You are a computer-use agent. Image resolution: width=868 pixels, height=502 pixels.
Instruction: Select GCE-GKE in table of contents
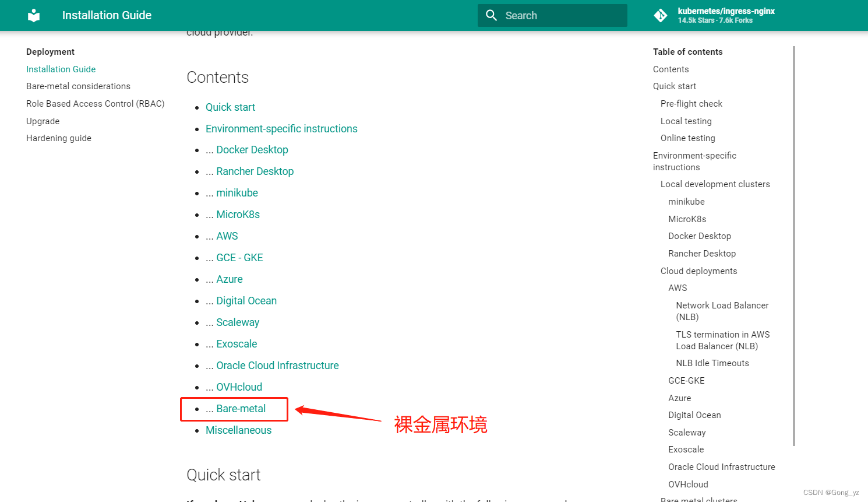click(x=686, y=381)
